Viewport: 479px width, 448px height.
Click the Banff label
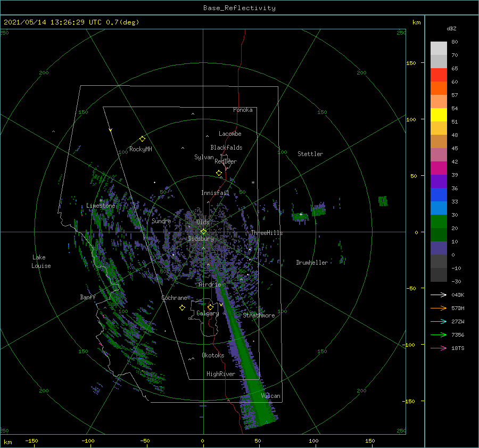tap(88, 297)
